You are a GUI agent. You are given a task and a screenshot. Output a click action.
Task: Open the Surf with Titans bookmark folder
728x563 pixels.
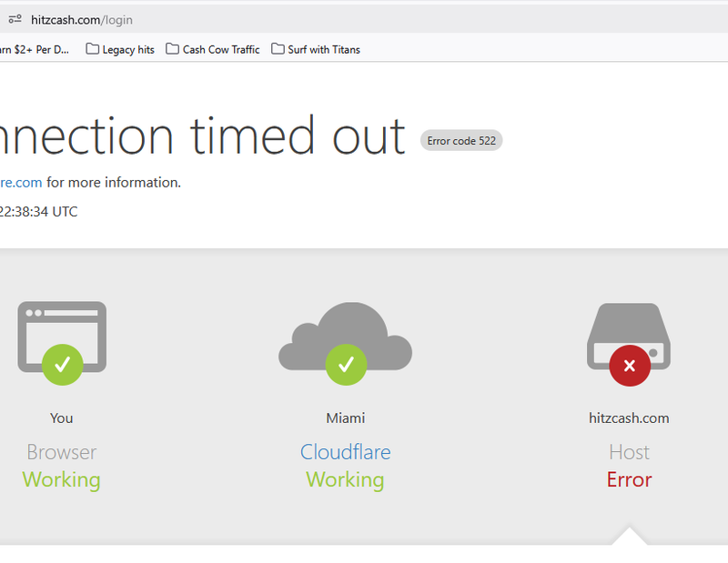pos(316,49)
